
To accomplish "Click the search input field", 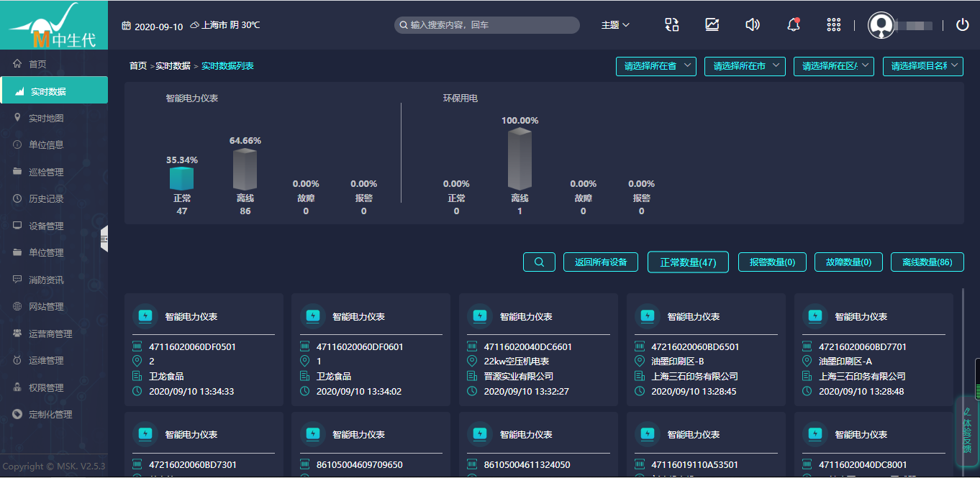I will 489,25.
